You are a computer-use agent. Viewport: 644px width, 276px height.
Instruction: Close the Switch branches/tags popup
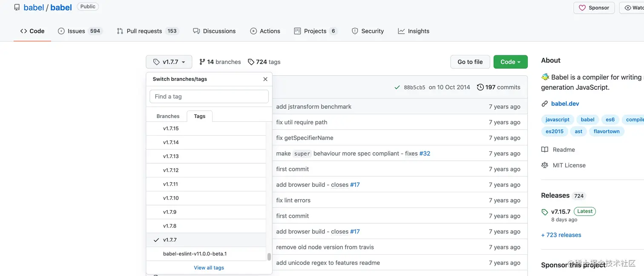tap(265, 79)
